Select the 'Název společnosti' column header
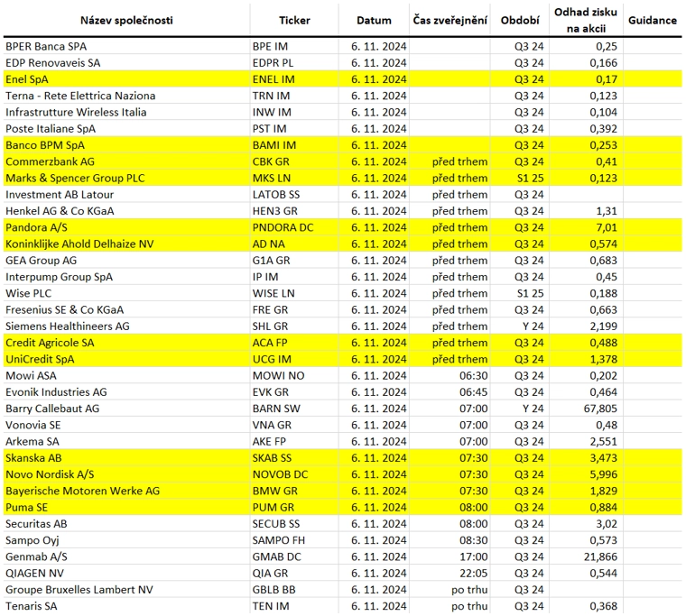686x616 pixels. 126,20
